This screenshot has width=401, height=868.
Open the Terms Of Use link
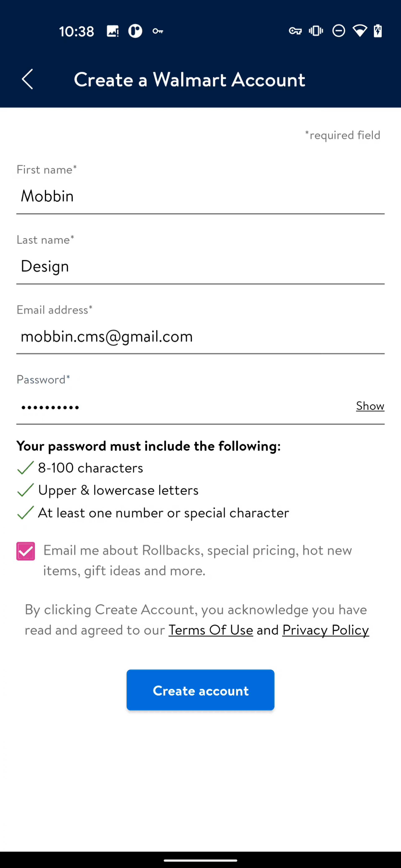click(211, 630)
